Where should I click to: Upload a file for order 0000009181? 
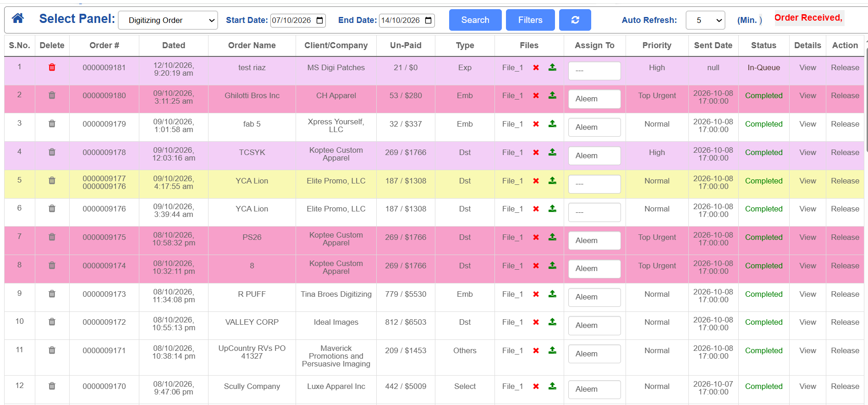(553, 67)
